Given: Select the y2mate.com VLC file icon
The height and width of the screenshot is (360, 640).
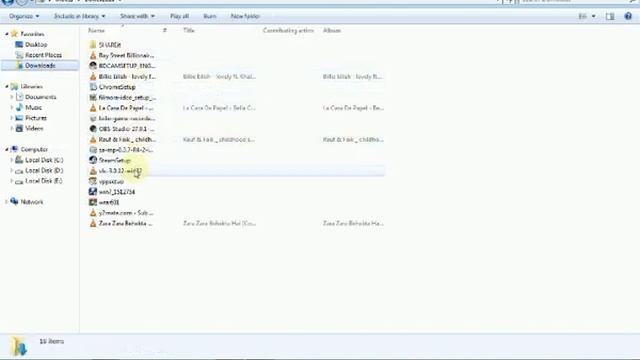Looking at the screenshot, I should tap(93, 213).
